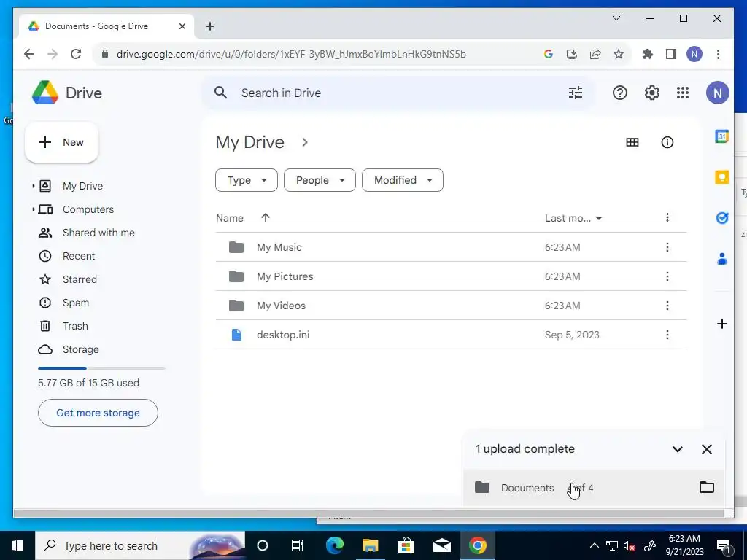
Task: Open Shared with me section
Action: [x=98, y=233]
